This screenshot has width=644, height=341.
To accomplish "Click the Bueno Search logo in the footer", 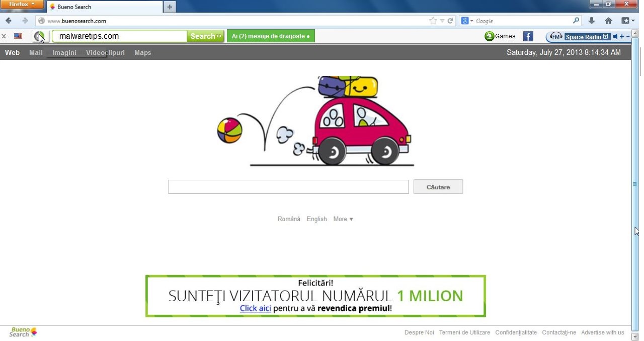I will (x=22, y=332).
